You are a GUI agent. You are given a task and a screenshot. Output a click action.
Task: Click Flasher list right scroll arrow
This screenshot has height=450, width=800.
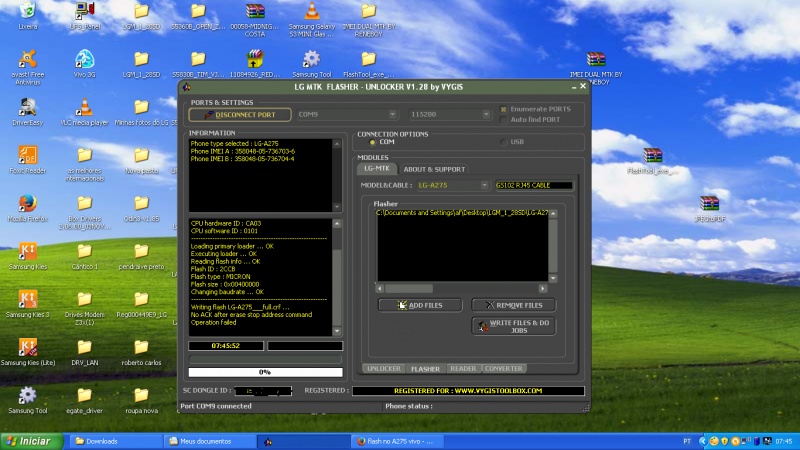[543, 288]
